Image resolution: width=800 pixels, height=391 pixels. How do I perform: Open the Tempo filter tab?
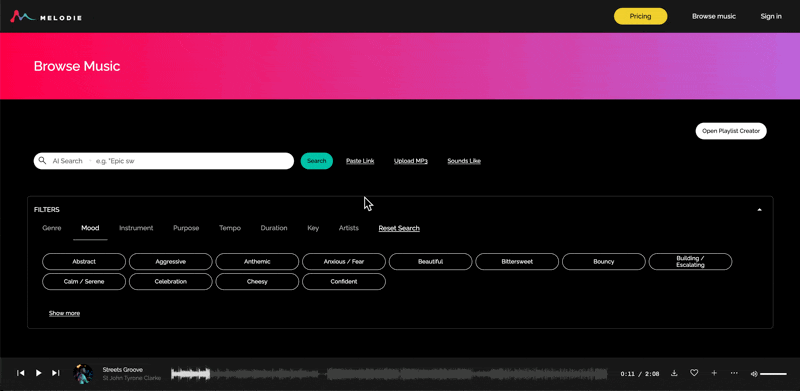[230, 228]
